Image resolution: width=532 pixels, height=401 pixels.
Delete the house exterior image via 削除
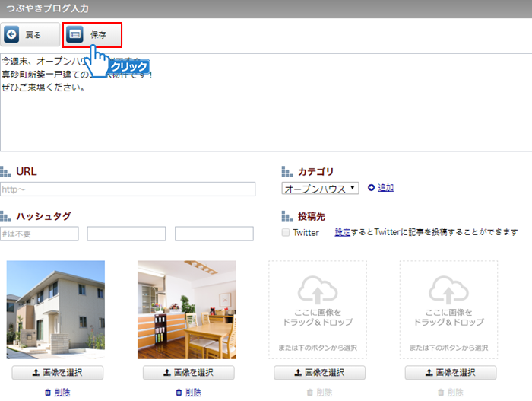pyautogui.click(x=58, y=392)
